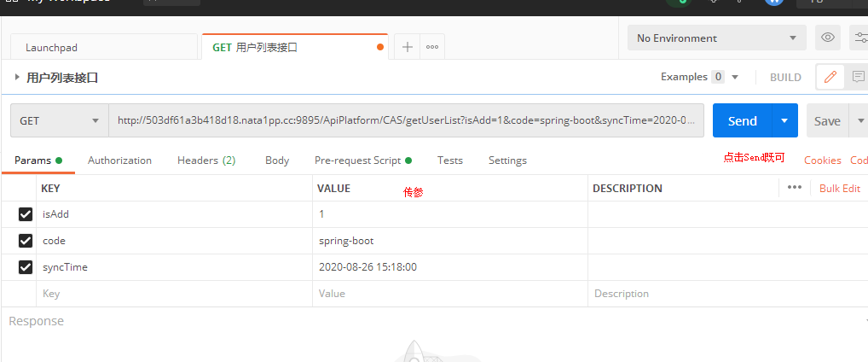Screen dimensions: 868x362
Task: Click the value cell containing 1
Action: 450,214
